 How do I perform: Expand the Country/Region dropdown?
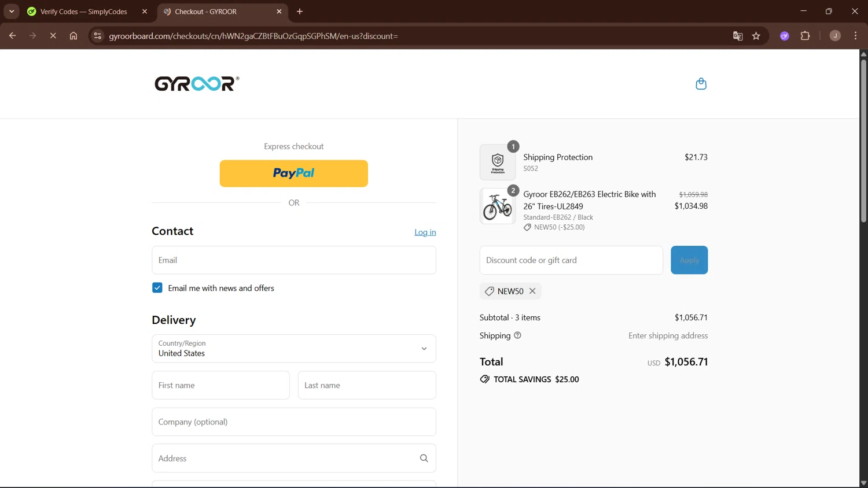294,349
